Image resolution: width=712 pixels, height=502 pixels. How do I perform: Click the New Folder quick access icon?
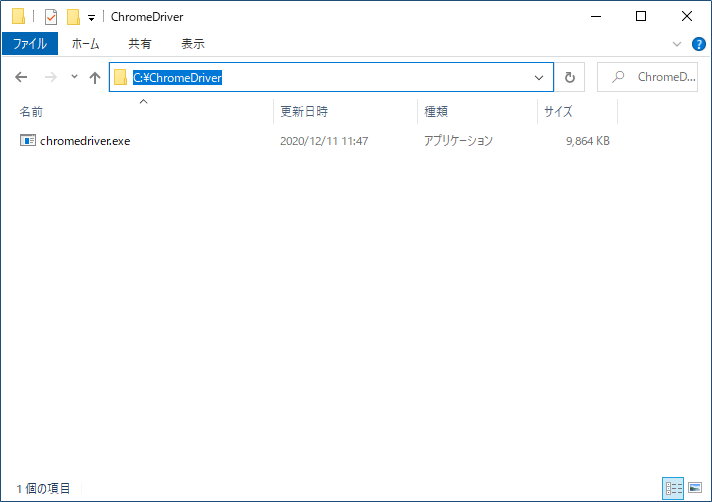[x=73, y=17]
